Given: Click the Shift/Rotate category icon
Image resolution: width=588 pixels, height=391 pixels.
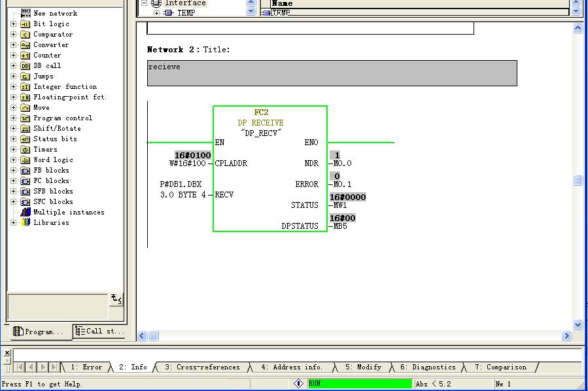Looking at the screenshot, I should [25, 129].
